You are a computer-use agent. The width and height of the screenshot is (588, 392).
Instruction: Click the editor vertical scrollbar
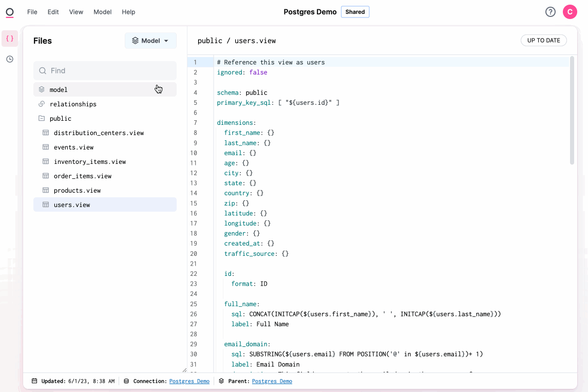click(x=572, y=110)
